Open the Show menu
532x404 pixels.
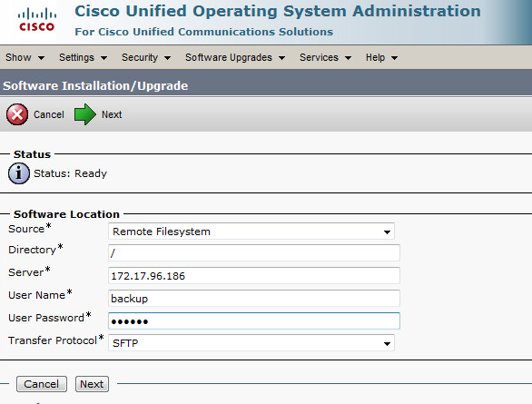click(x=25, y=58)
